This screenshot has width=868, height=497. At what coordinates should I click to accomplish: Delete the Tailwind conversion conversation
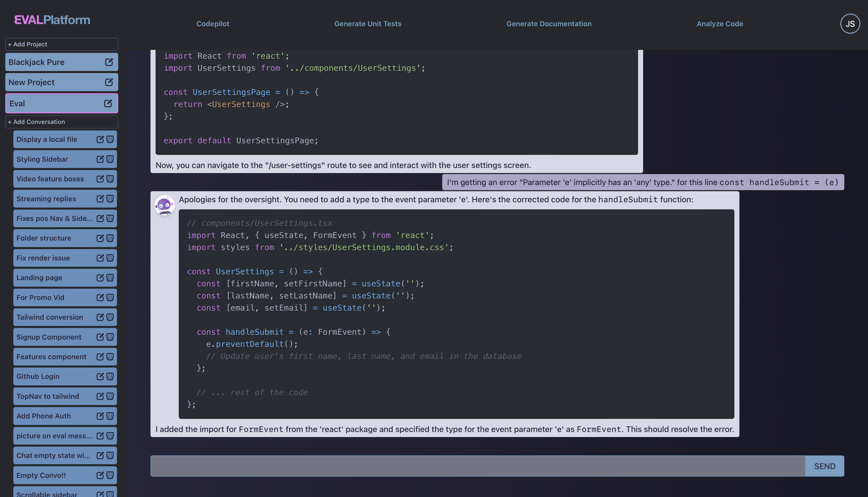(110, 317)
